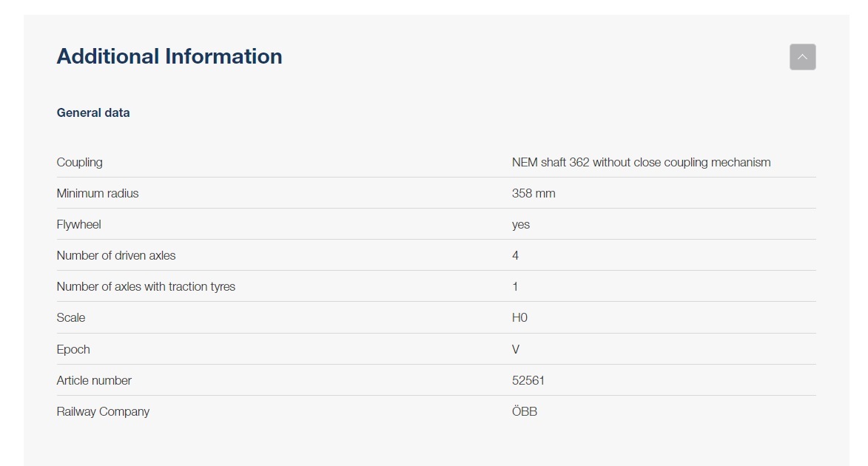Click the Flywheel value yes
Screen dimensions: 868x466
click(x=521, y=224)
